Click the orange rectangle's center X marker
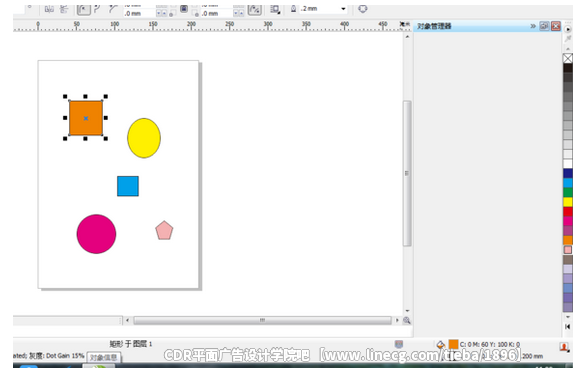 click(86, 119)
